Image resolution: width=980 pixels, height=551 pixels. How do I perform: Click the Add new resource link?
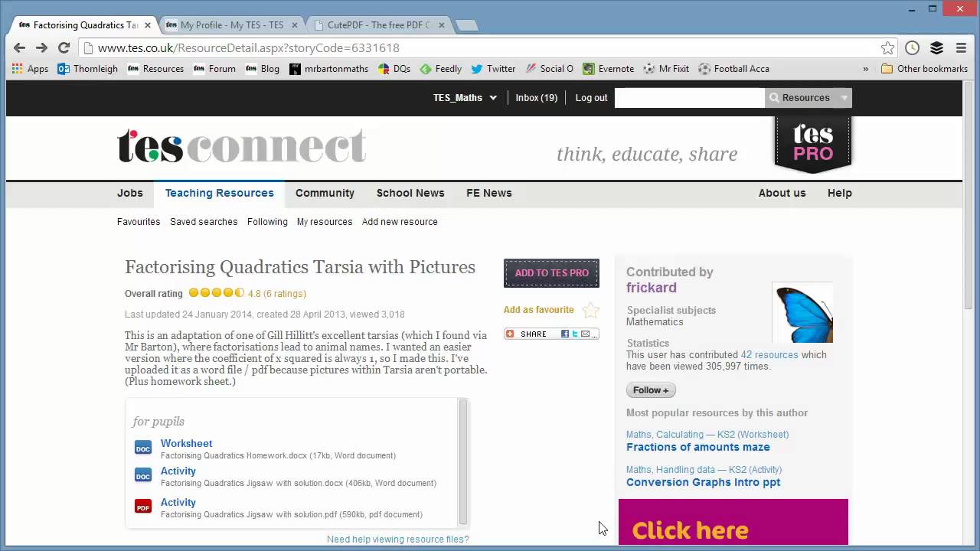400,222
